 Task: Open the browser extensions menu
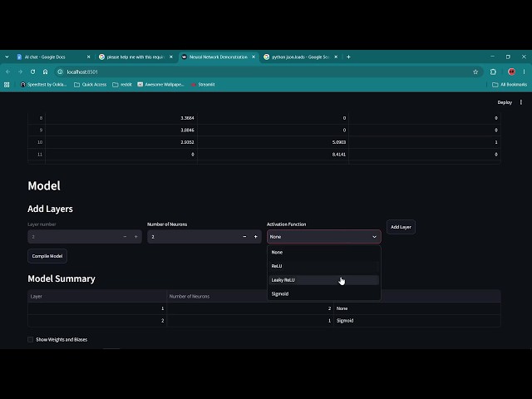(493, 72)
